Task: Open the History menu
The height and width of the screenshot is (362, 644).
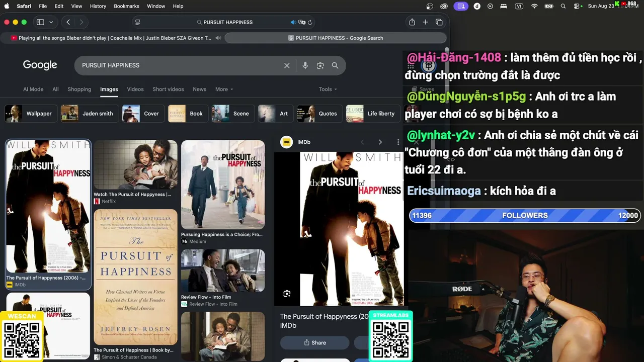Action: pyautogui.click(x=98, y=6)
